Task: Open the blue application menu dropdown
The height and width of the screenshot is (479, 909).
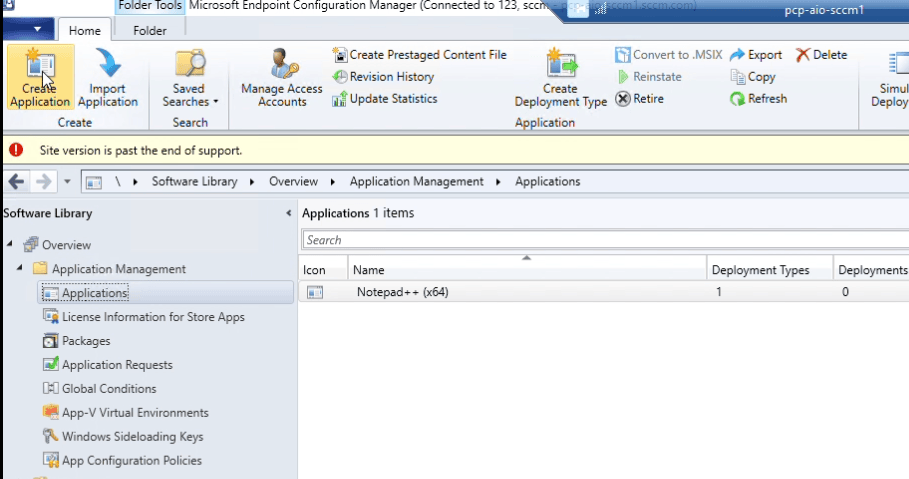Action: [x=28, y=29]
